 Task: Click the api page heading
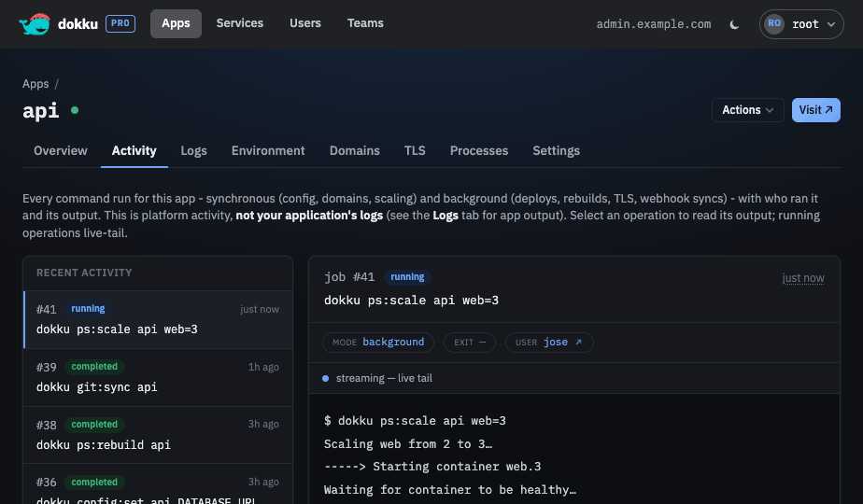(x=40, y=110)
